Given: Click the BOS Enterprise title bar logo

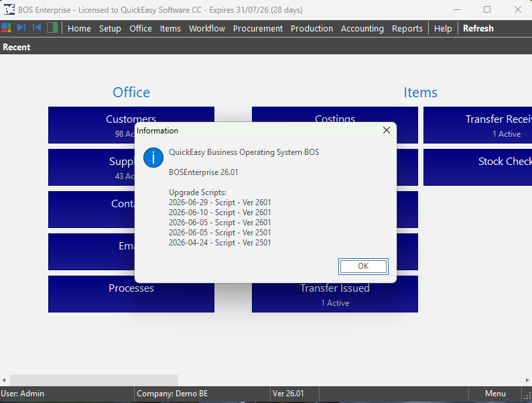Looking at the screenshot, I should [x=9, y=9].
